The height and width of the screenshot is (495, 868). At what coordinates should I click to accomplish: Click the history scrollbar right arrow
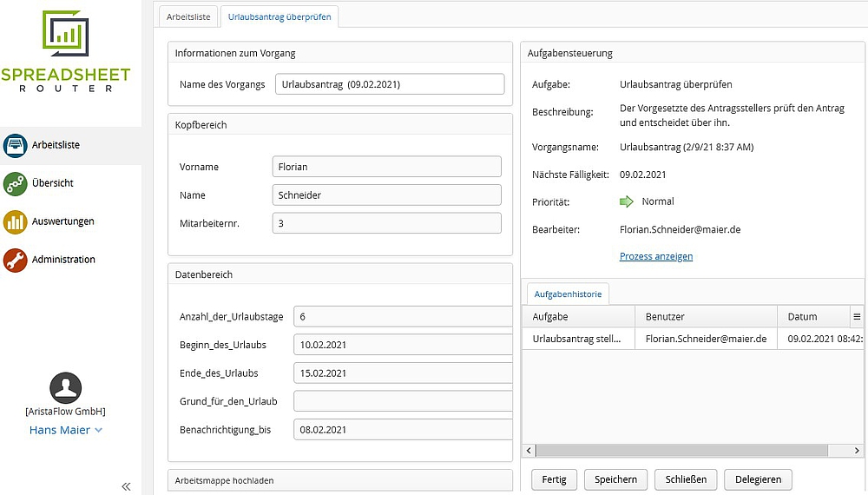click(x=857, y=450)
